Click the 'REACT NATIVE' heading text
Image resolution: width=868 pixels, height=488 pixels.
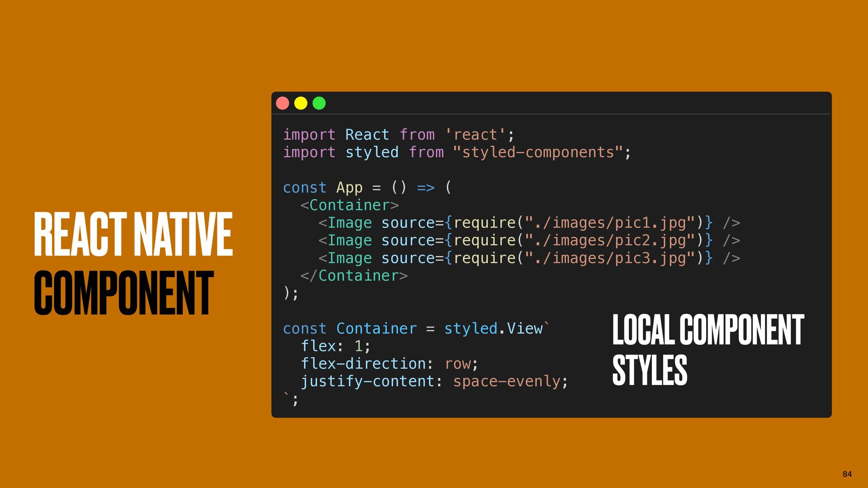point(133,234)
